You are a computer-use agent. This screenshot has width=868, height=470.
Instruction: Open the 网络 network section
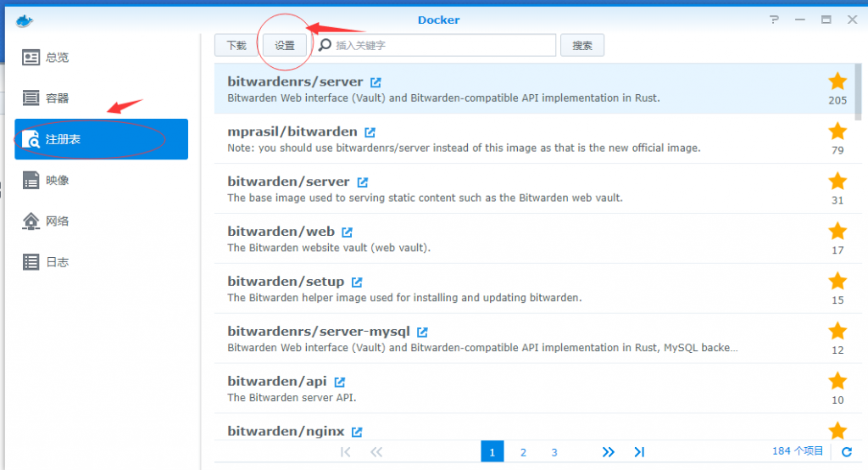click(x=102, y=221)
